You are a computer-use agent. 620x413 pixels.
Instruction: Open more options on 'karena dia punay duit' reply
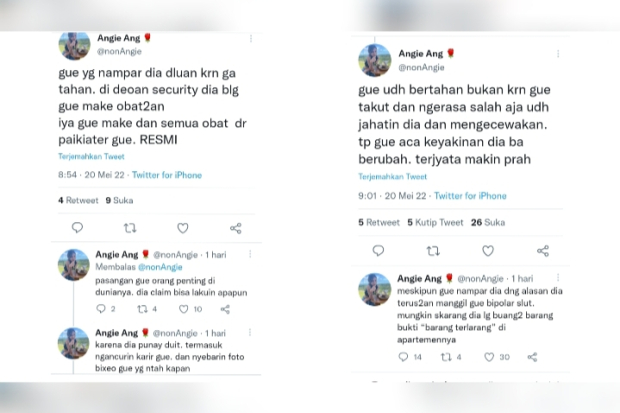point(250,333)
